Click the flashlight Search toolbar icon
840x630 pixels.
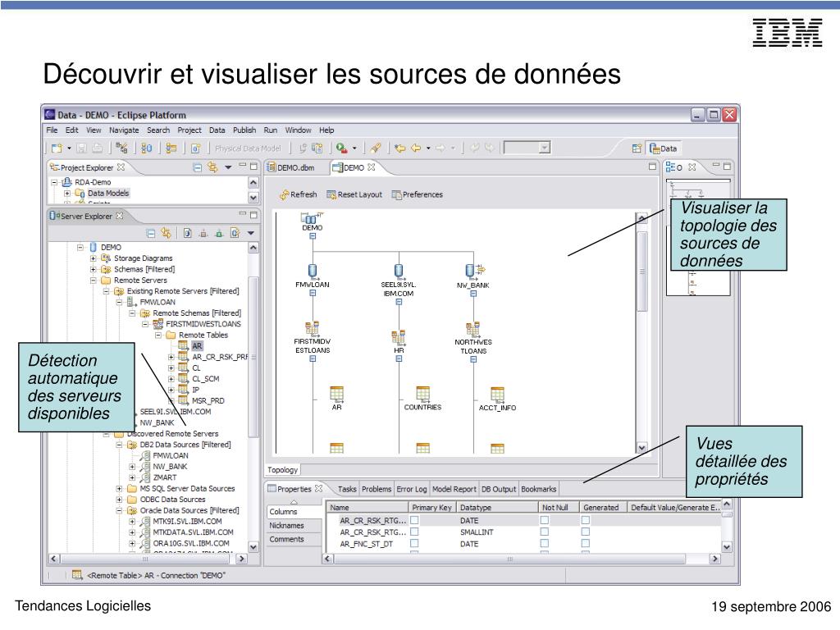pyautogui.click(x=376, y=148)
